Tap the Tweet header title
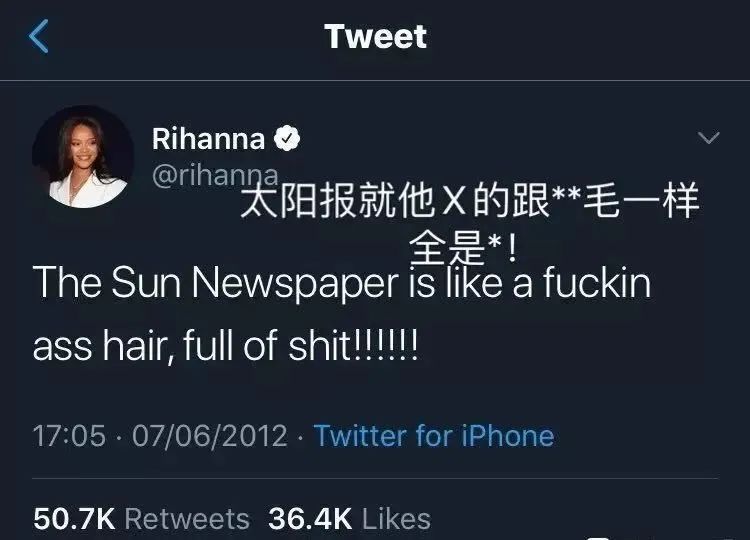This screenshot has height=540, width=750. [x=375, y=36]
